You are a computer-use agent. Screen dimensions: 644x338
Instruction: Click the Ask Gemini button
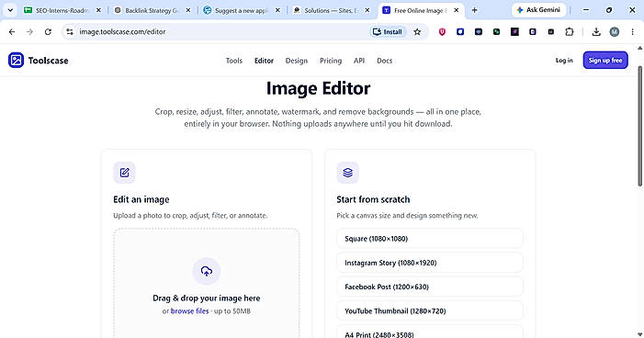point(539,10)
